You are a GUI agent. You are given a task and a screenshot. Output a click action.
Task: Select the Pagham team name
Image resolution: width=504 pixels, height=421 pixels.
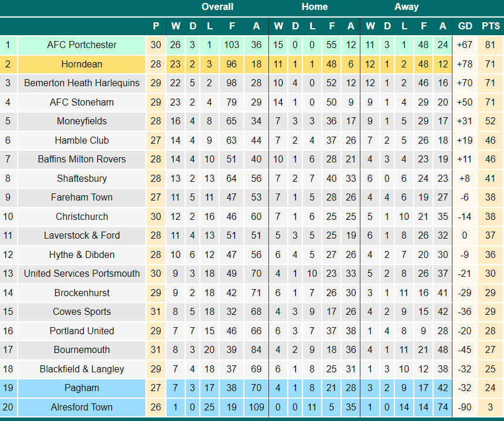pos(81,388)
